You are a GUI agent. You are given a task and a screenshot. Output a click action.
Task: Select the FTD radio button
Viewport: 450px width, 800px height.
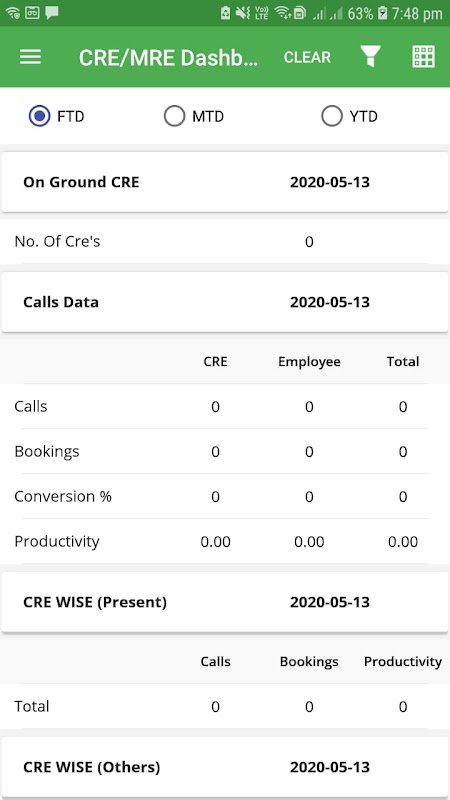point(39,117)
